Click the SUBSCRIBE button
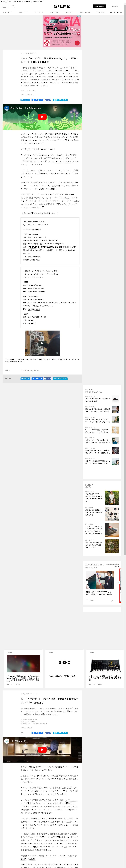Viewport: 126px width, 868px height. 99,6
